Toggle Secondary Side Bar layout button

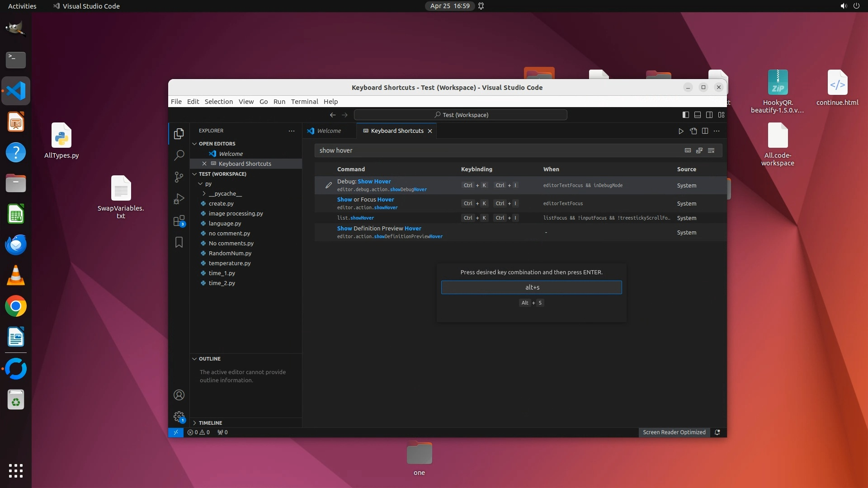pos(709,115)
